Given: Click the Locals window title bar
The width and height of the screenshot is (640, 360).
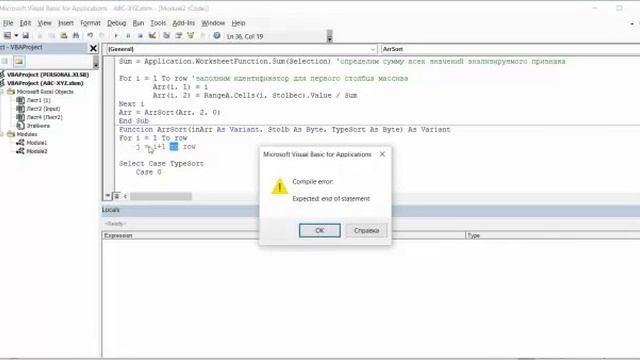Looking at the screenshot, I should point(371,210).
